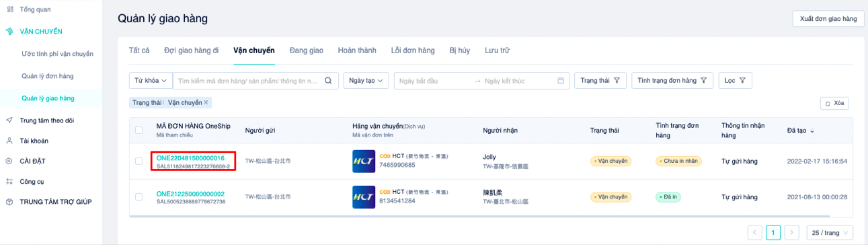Open order link ONE220481500000016
The width and height of the screenshot is (868, 245).
(x=190, y=157)
